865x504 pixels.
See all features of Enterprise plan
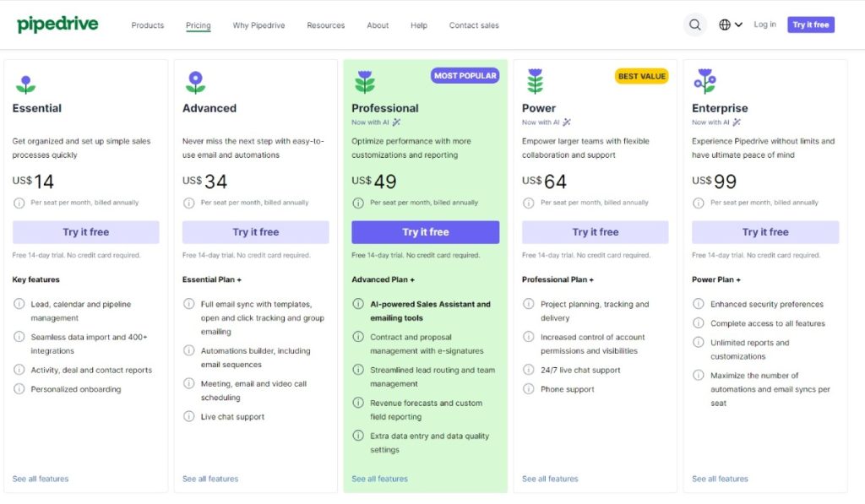click(x=720, y=479)
